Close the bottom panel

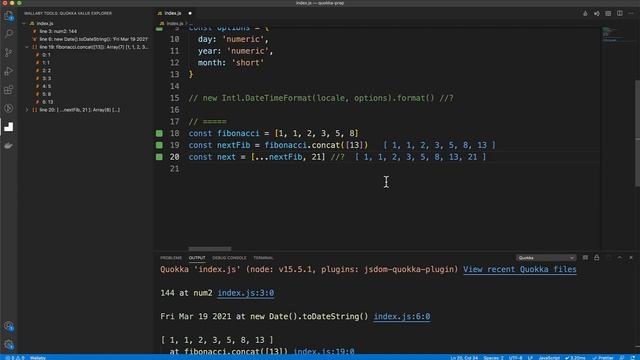tap(631, 258)
